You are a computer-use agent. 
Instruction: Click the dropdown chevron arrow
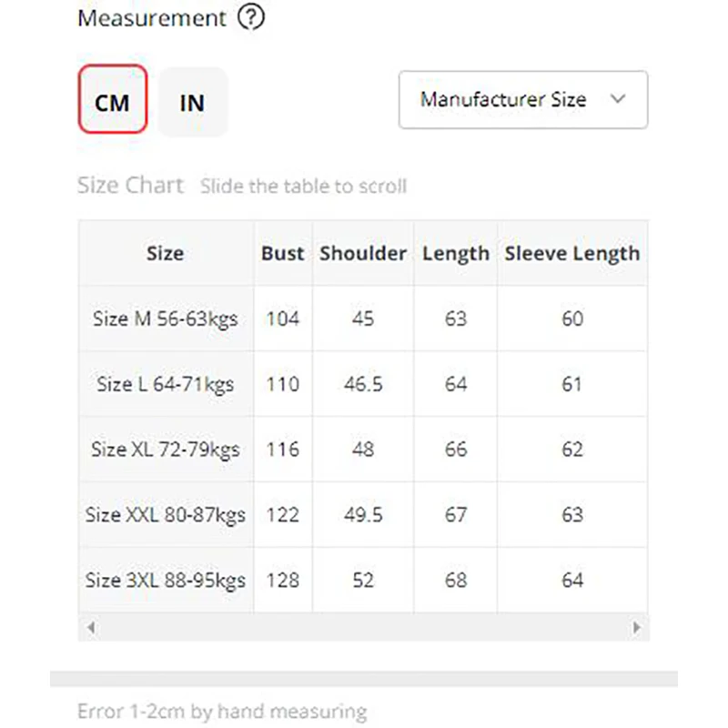[618, 99]
